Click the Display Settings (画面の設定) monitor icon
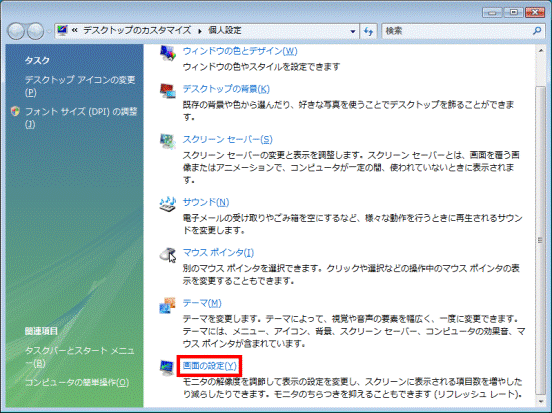Viewport: 552px width, 413px height. pos(167,368)
